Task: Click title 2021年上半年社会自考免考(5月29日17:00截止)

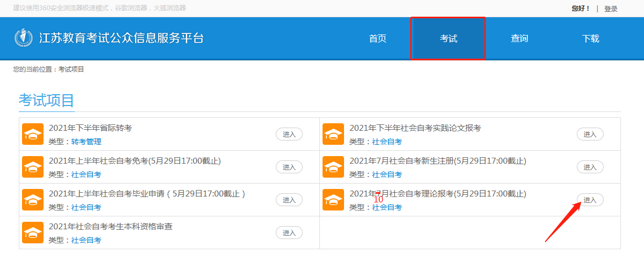Action: point(135,161)
